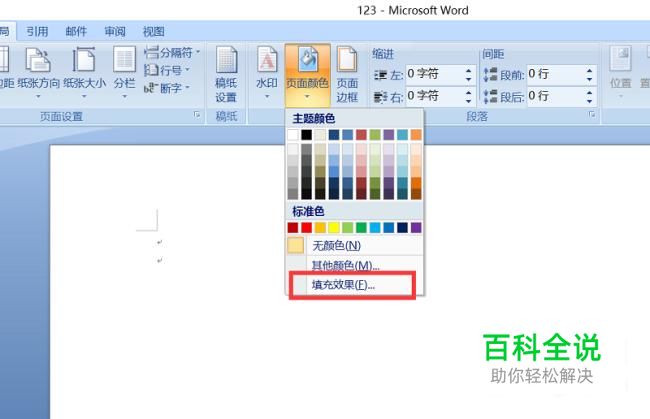Screen dimensions: 650x419
Task: Click the 位置 position tool
Action: coord(621,73)
